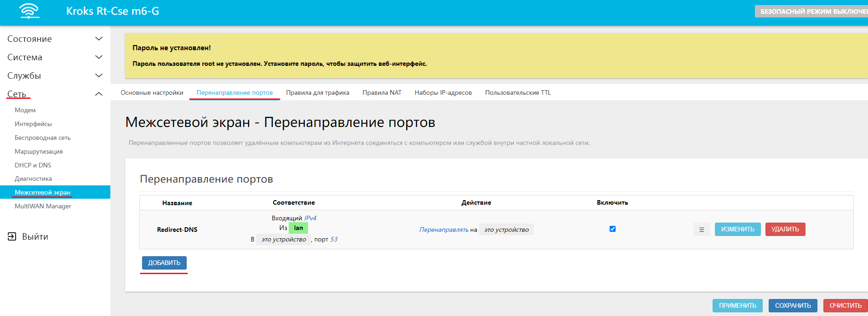
Task: Open the Правила NAT tab
Action: pyautogui.click(x=382, y=92)
